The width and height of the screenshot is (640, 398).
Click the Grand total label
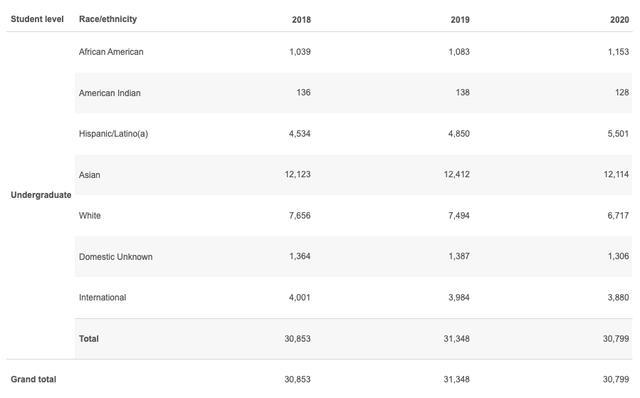pyautogui.click(x=33, y=379)
